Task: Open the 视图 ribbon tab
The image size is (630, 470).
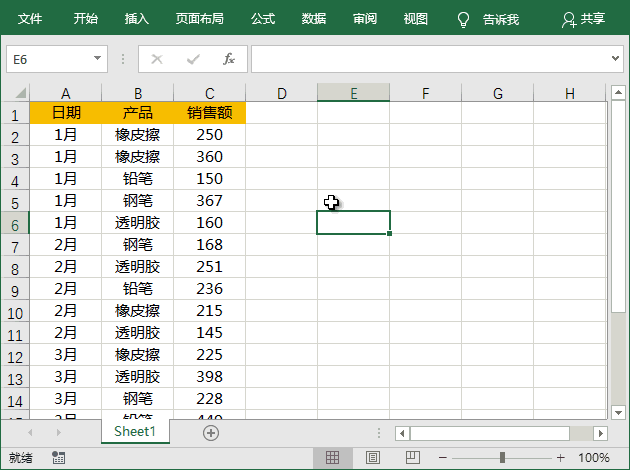Action: pyautogui.click(x=416, y=18)
